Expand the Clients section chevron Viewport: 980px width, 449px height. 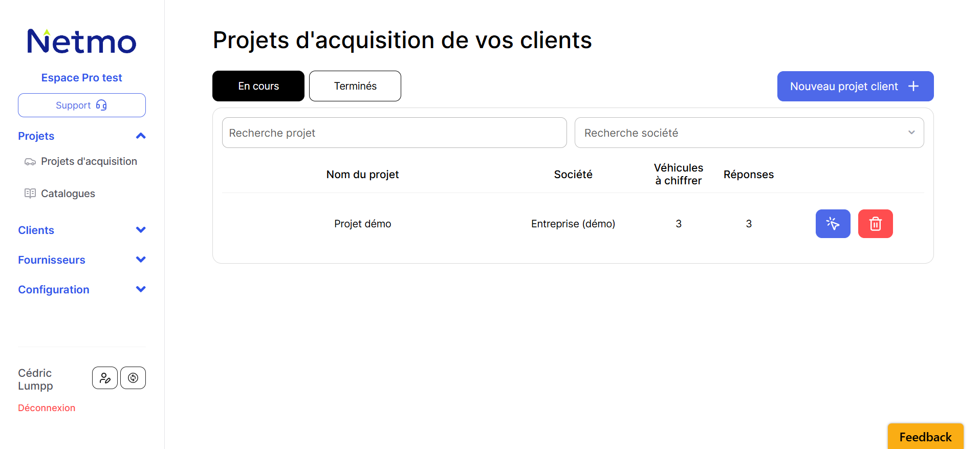coord(141,230)
